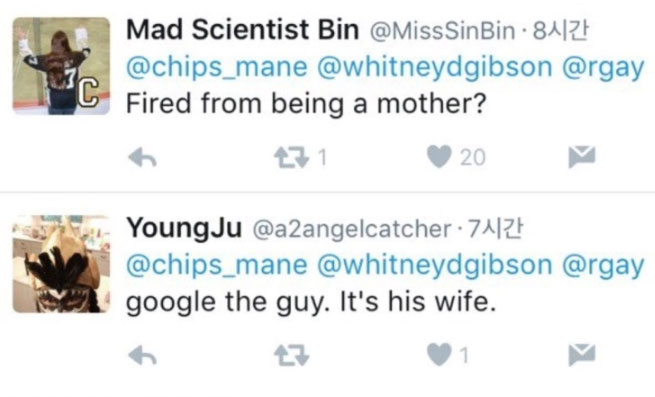Visit the @a2angelcatcher handle

(x=351, y=229)
